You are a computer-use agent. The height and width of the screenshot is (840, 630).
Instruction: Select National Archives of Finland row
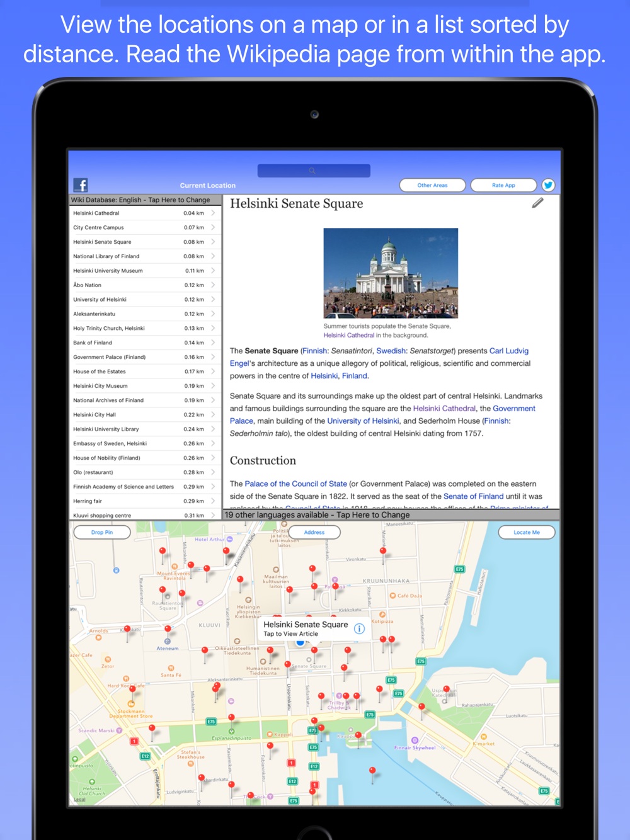point(145,400)
